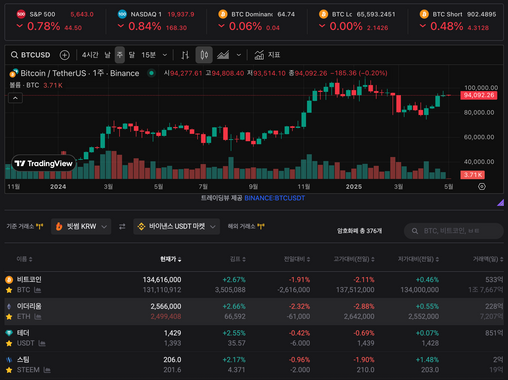The image size is (508, 380).
Task: Click the 2,566,000 price value
Action: 166,306
